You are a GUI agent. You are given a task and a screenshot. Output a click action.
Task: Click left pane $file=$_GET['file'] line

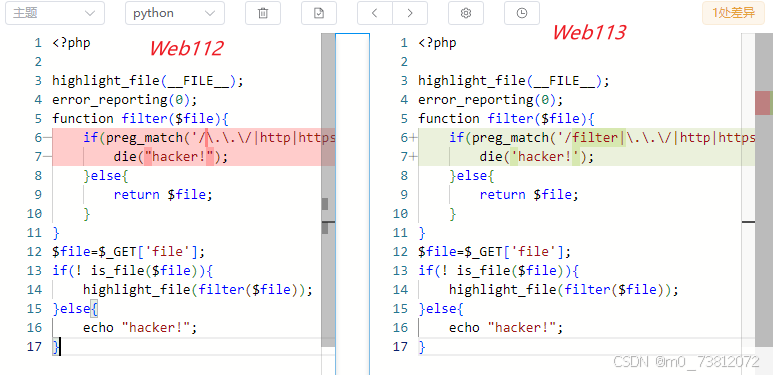click(128, 252)
